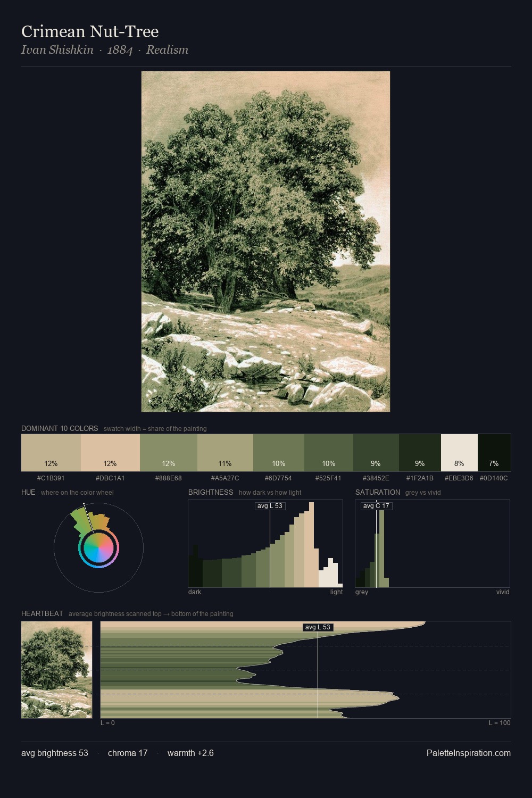
Task: Click the #C1B391 hex code label
Action: pos(51,478)
